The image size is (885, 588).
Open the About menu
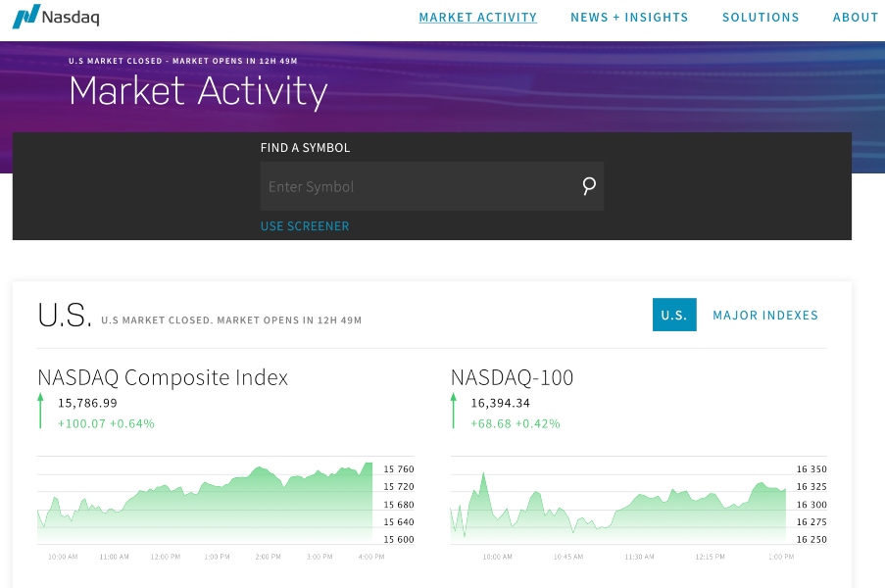pos(856,18)
